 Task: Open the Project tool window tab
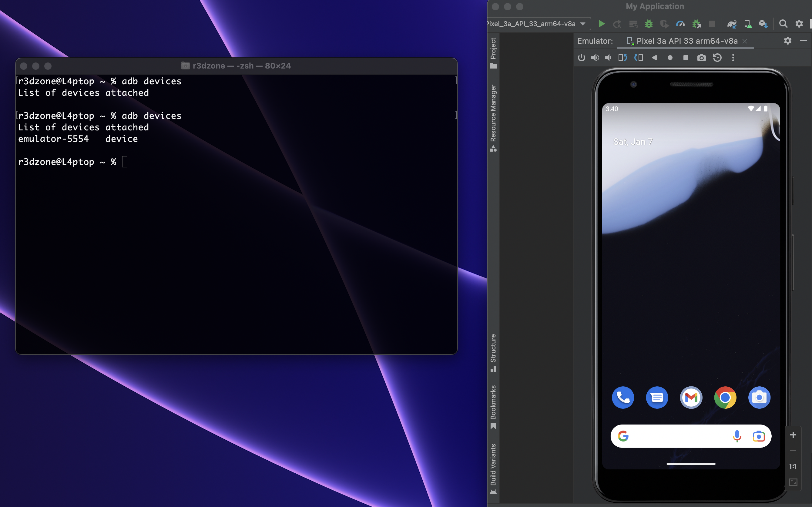click(493, 52)
